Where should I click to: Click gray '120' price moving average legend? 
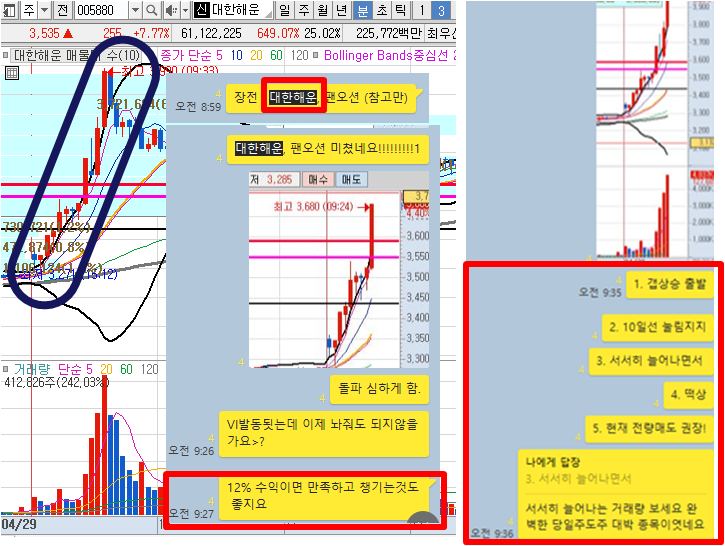coord(300,55)
